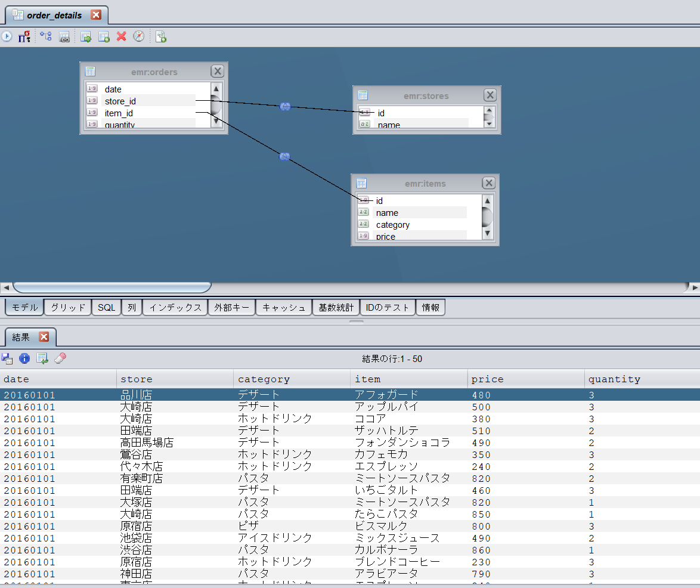Close the 結果 results tab

[x=44, y=336]
